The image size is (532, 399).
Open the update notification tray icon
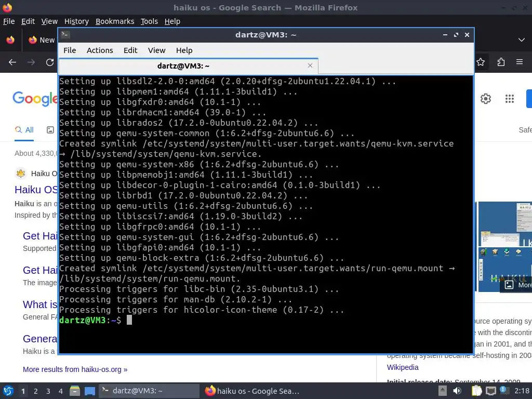tap(503, 390)
